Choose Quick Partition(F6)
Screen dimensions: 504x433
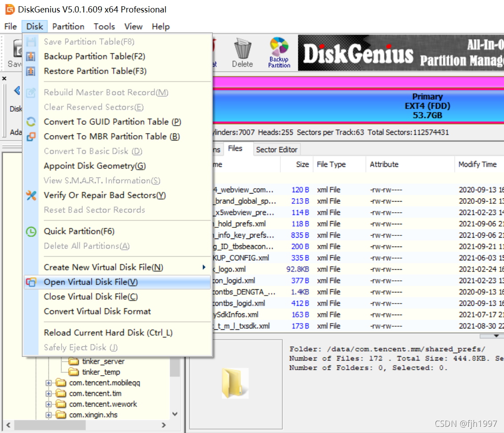(118, 231)
